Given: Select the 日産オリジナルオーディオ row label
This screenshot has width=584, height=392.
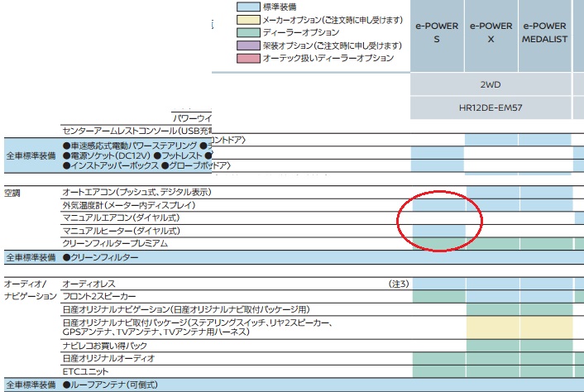Looking at the screenshot, I should click(108, 359).
